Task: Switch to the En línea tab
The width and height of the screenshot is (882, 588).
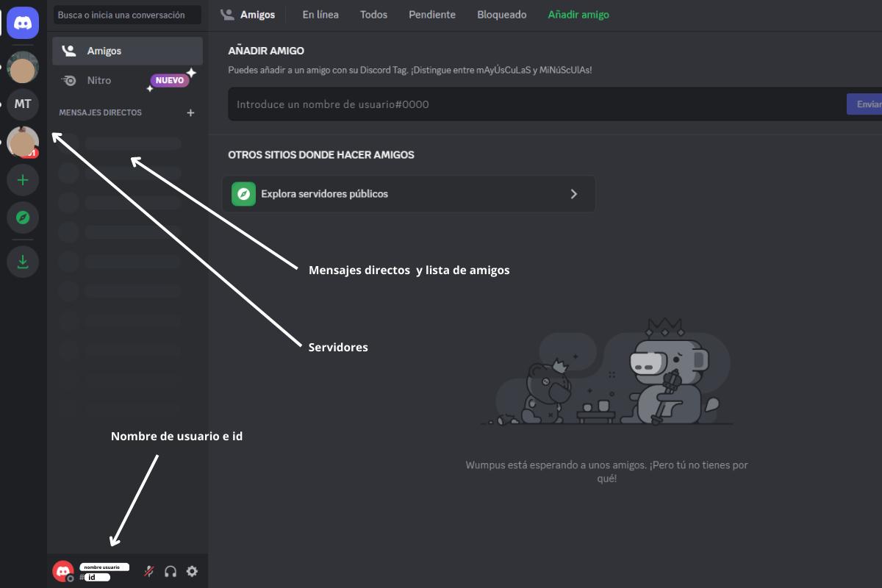Action: (x=320, y=15)
